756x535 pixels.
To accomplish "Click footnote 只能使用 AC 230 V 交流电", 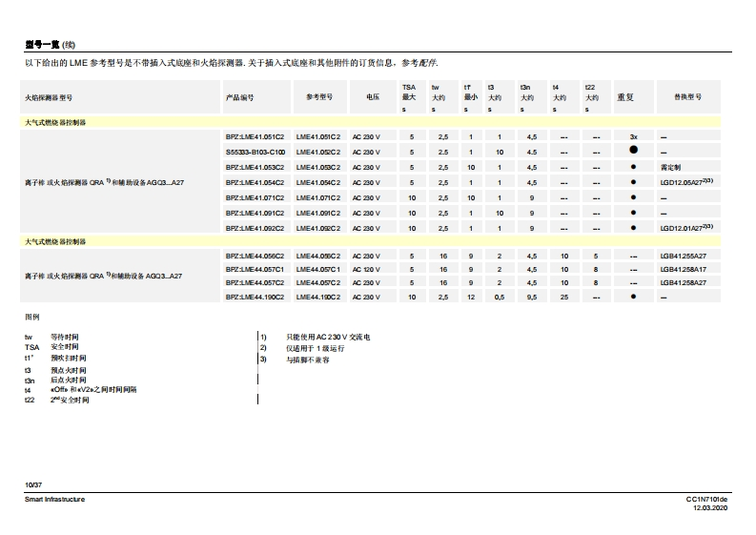I will [328, 338].
